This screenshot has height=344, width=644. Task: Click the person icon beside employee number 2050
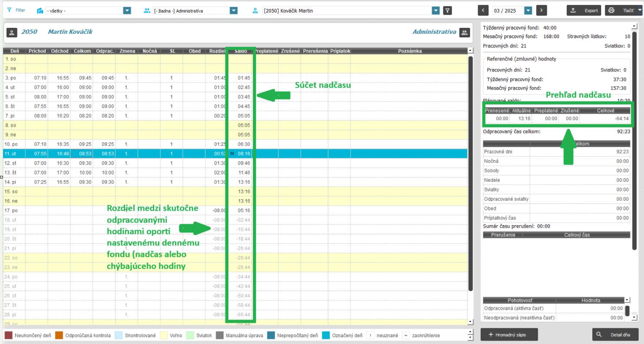(x=12, y=32)
